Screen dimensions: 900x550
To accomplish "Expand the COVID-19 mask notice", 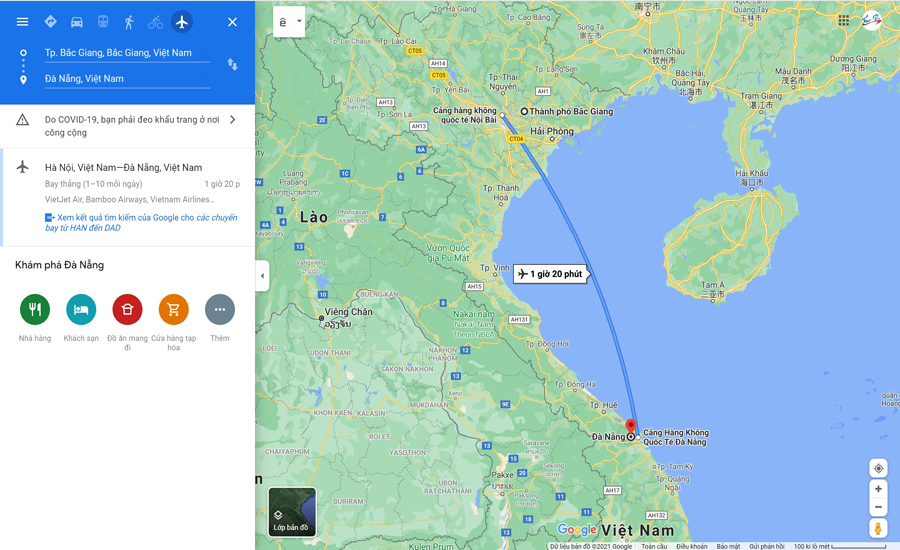I will click(x=127, y=126).
